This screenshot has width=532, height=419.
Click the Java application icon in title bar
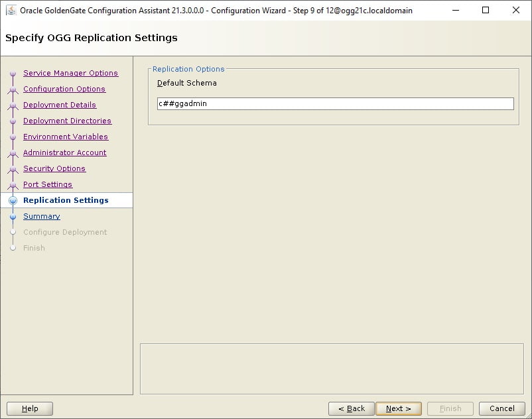point(11,10)
